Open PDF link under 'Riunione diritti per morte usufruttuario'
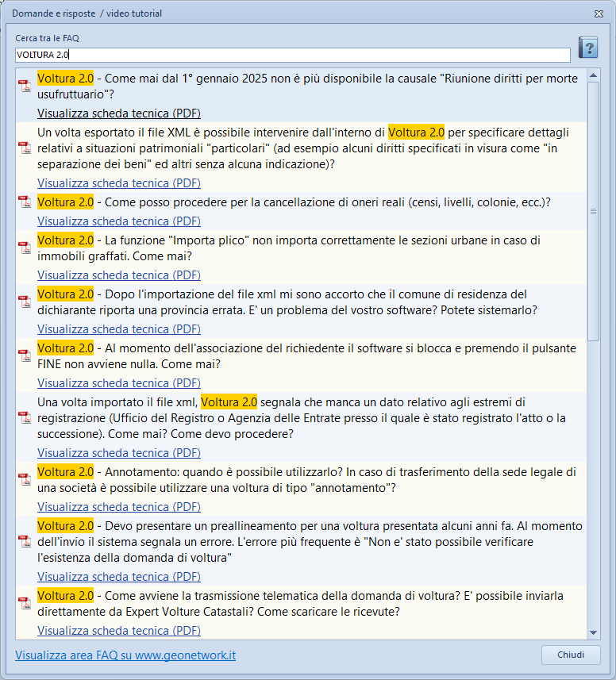 click(x=119, y=113)
